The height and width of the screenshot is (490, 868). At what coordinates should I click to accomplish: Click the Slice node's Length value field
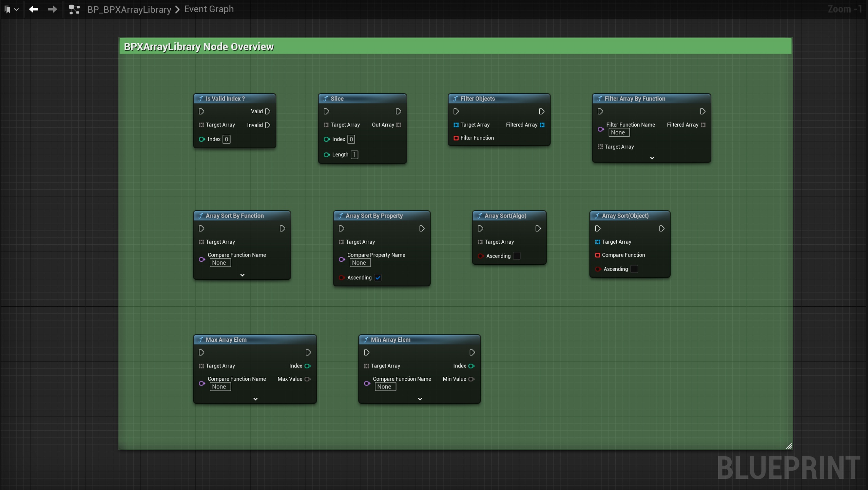[354, 155]
